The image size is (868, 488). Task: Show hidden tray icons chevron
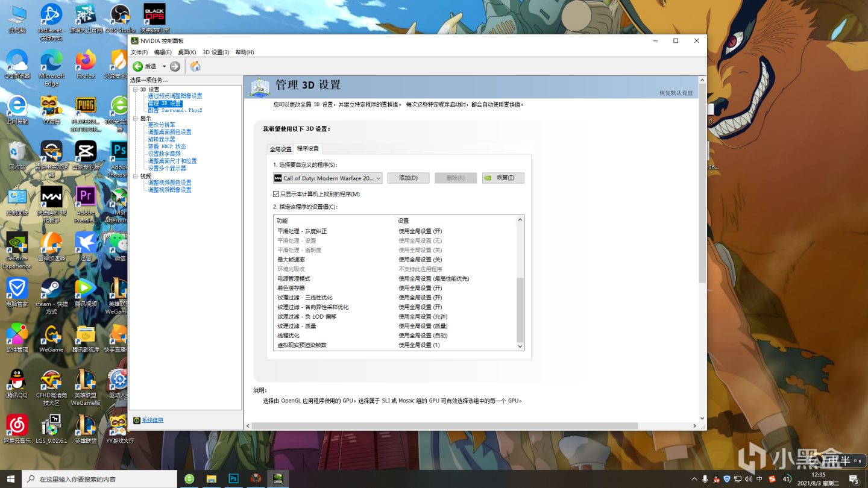click(x=694, y=479)
